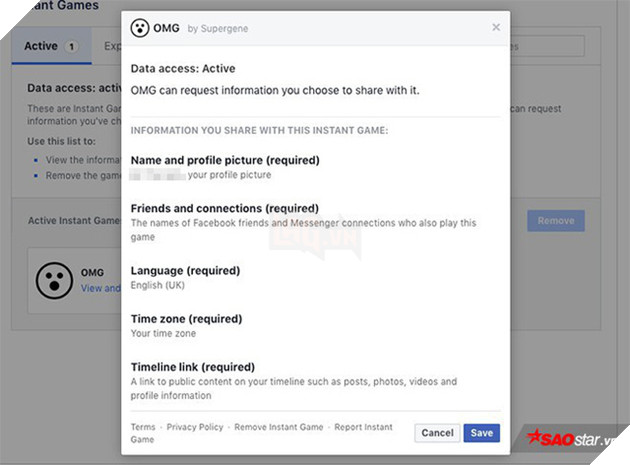This screenshot has width=630, height=465.
Task: Click 'Friends and connections (required)' heading
Action: [x=225, y=208]
